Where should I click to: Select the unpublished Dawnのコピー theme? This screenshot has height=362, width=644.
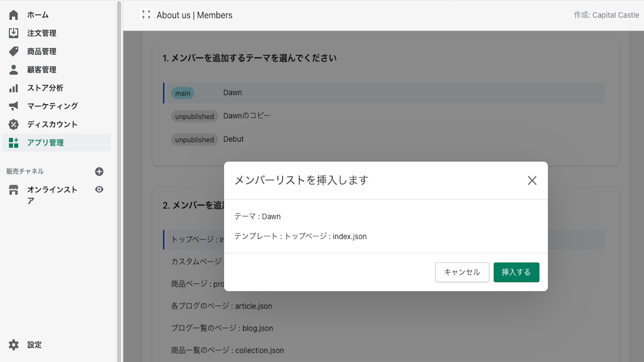384,116
